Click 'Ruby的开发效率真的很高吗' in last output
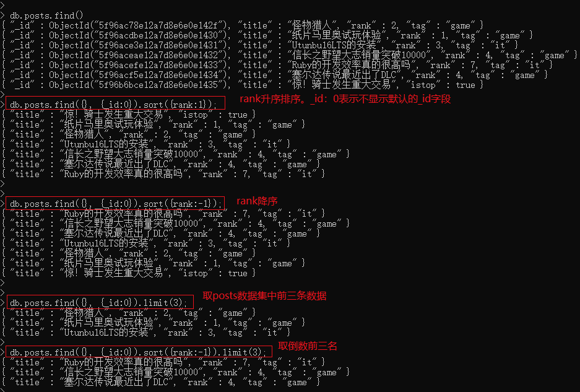Viewport: 580px width, 392px height. click(x=124, y=362)
